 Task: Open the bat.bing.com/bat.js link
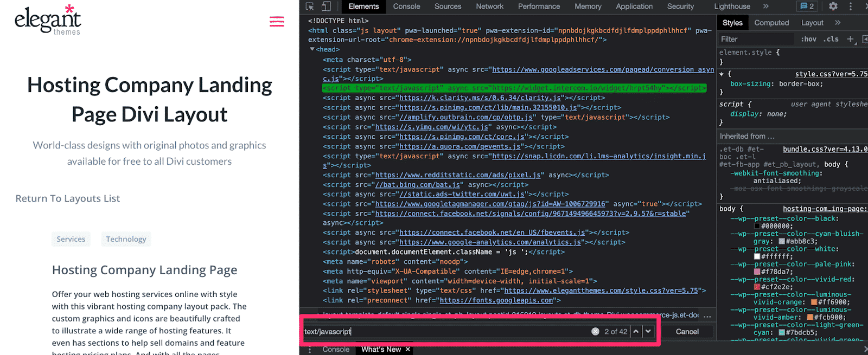(x=417, y=185)
